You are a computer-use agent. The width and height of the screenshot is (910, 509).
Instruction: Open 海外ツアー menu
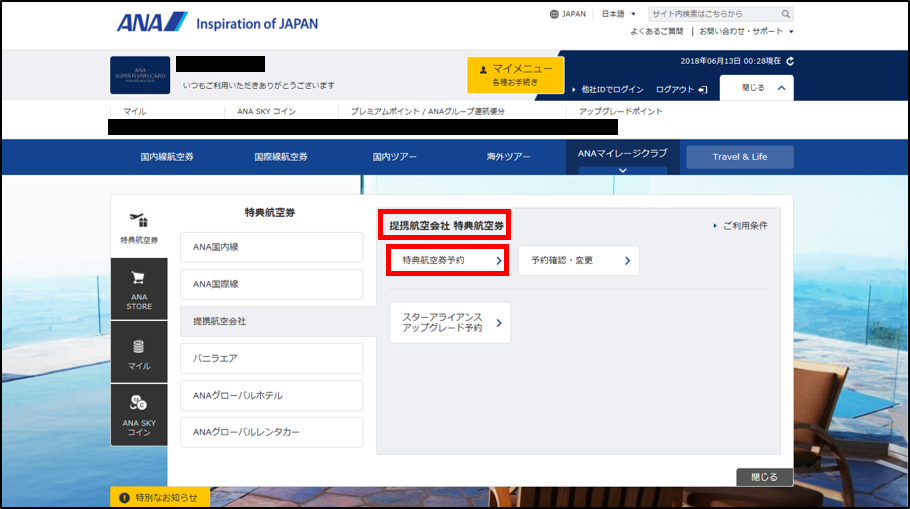point(508,157)
